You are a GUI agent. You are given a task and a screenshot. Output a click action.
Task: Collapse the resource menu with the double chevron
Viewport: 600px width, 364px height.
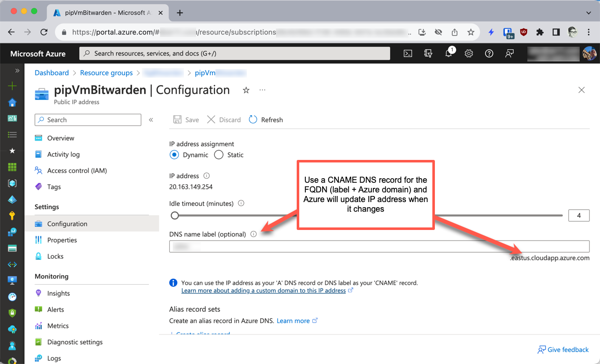(x=151, y=120)
